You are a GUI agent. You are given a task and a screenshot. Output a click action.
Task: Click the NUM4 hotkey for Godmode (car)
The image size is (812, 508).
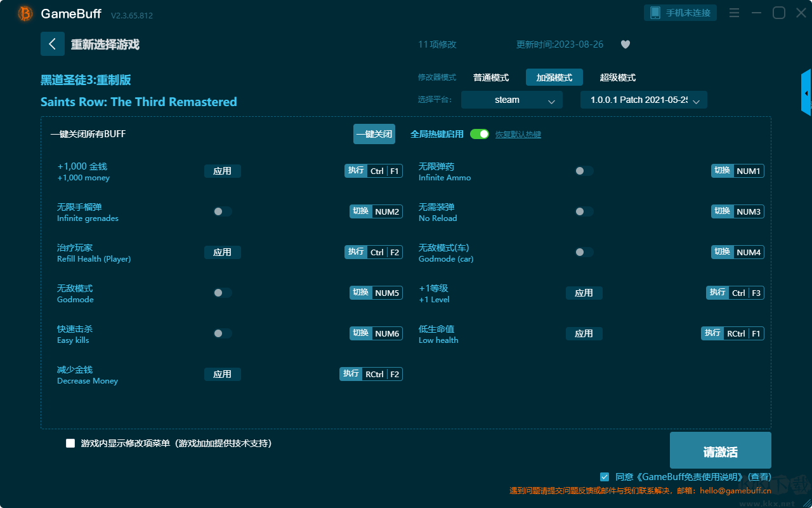738,252
